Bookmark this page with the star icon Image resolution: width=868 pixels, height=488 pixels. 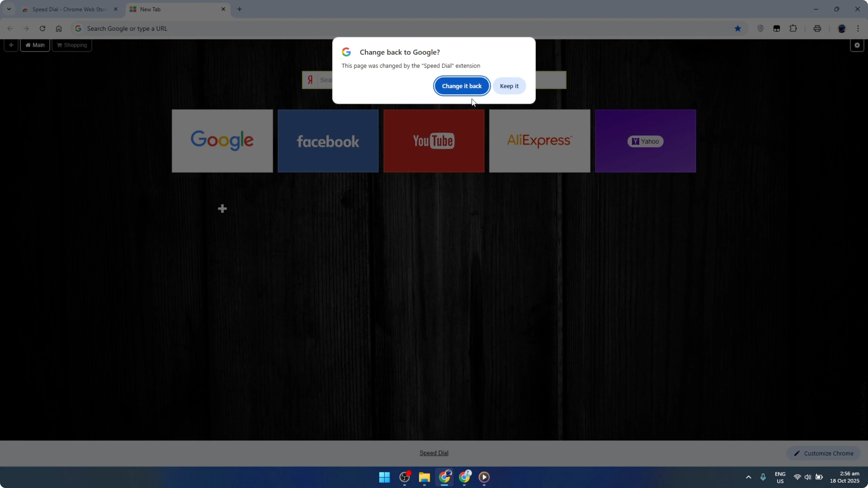click(x=738, y=29)
